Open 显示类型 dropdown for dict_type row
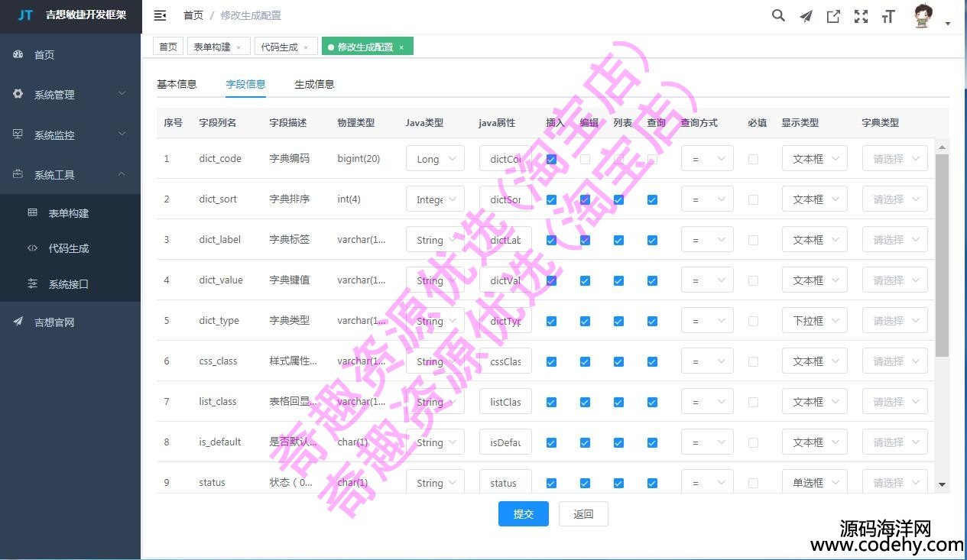The width and height of the screenshot is (967, 560). [x=814, y=321]
